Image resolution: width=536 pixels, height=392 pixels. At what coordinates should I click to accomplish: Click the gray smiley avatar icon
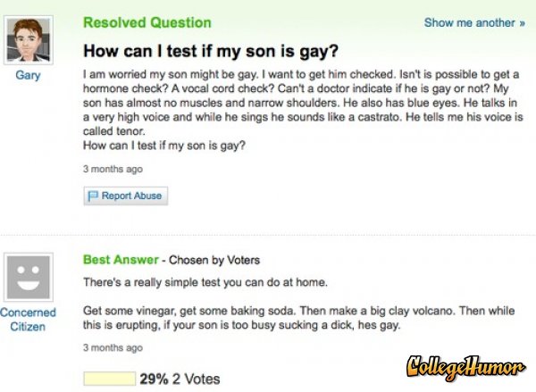click(28, 275)
